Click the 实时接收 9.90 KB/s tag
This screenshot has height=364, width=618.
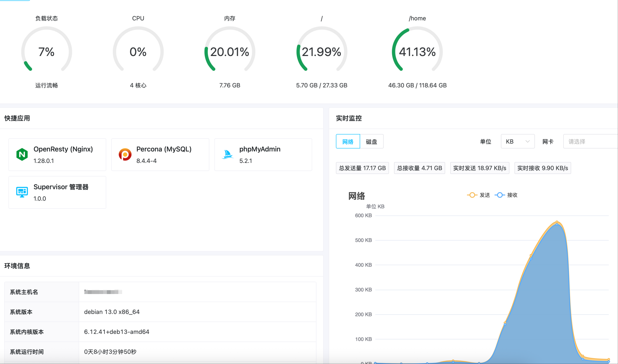tap(542, 168)
